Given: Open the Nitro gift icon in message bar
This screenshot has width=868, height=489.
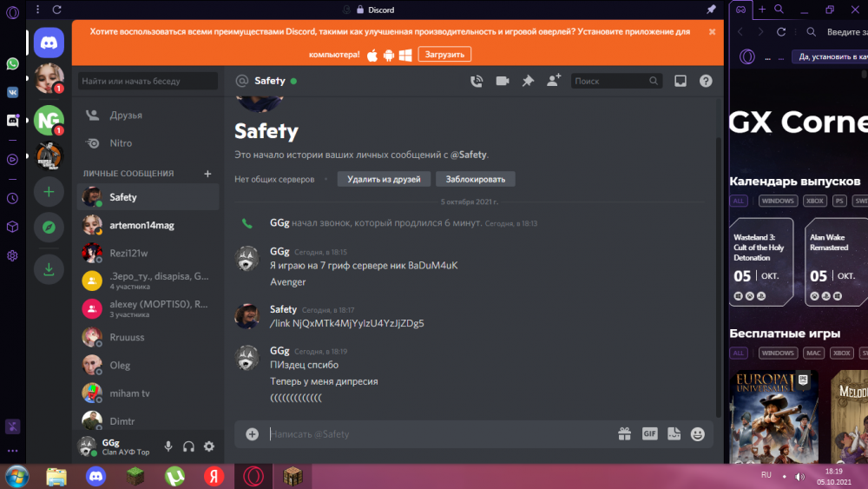Looking at the screenshot, I should 624,434.
